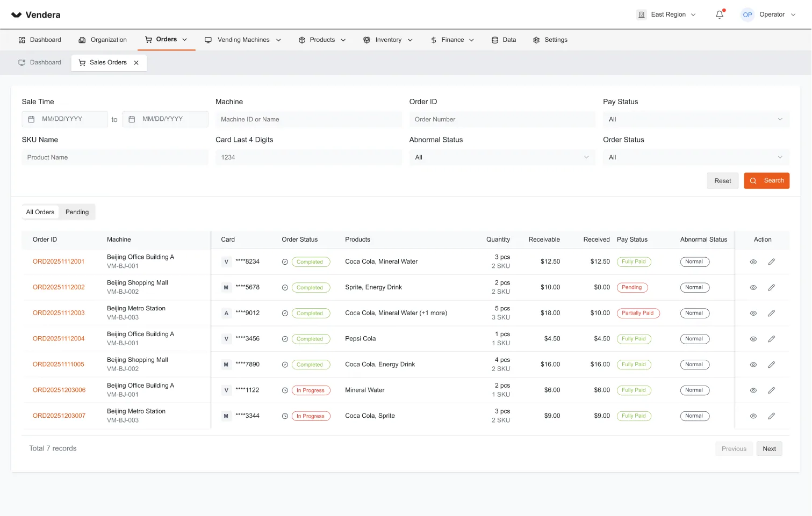Click the Previous page button
Viewport: 812px width, 516px height.
click(734, 449)
